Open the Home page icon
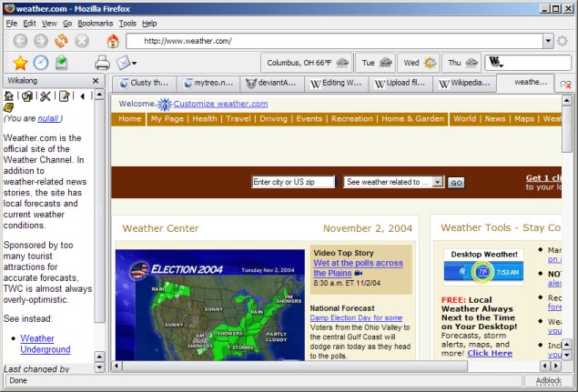Screen dimensions: 578x392 pyautogui.click(x=113, y=41)
